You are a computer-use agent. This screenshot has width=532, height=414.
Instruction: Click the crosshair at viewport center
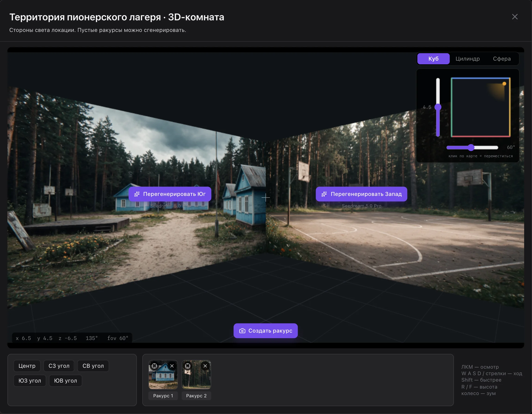(x=266, y=198)
